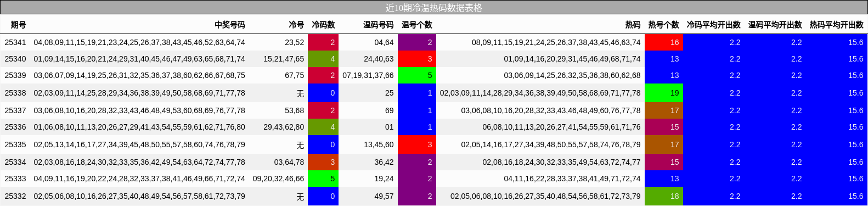The image size is (868, 206).
Task: Select period number 25336
Action: click(x=15, y=127)
